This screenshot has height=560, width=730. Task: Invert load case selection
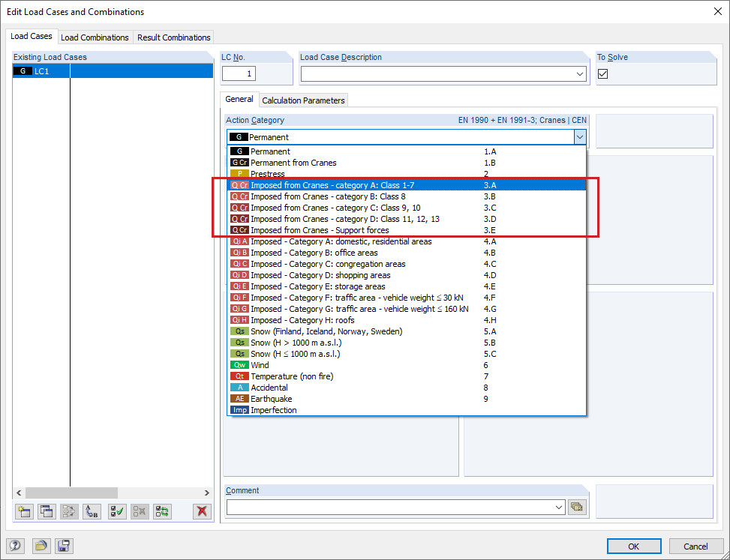[163, 511]
